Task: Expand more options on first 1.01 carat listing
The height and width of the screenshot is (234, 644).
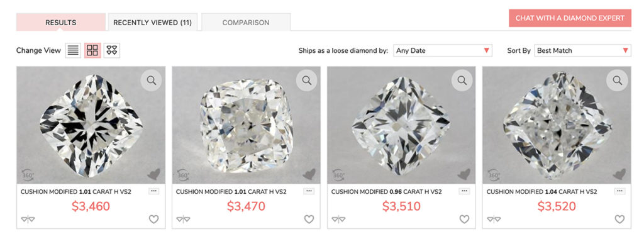Action: 153,191
